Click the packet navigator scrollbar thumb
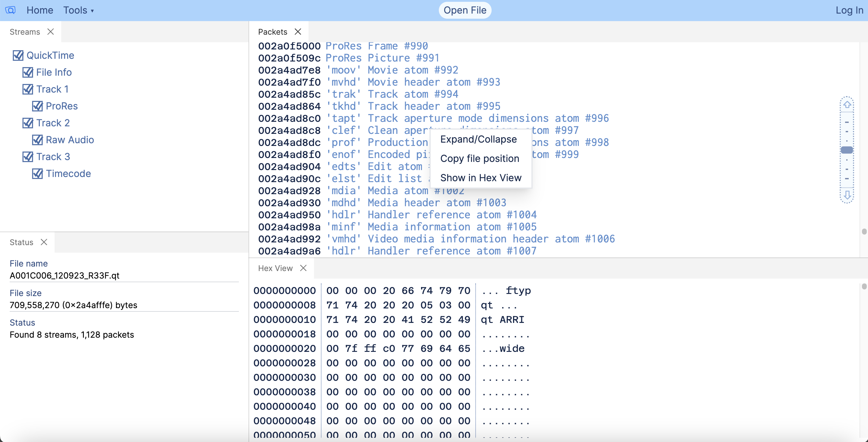The height and width of the screenshot is (442, 868). pyautogui.click(x=847, y=150)
